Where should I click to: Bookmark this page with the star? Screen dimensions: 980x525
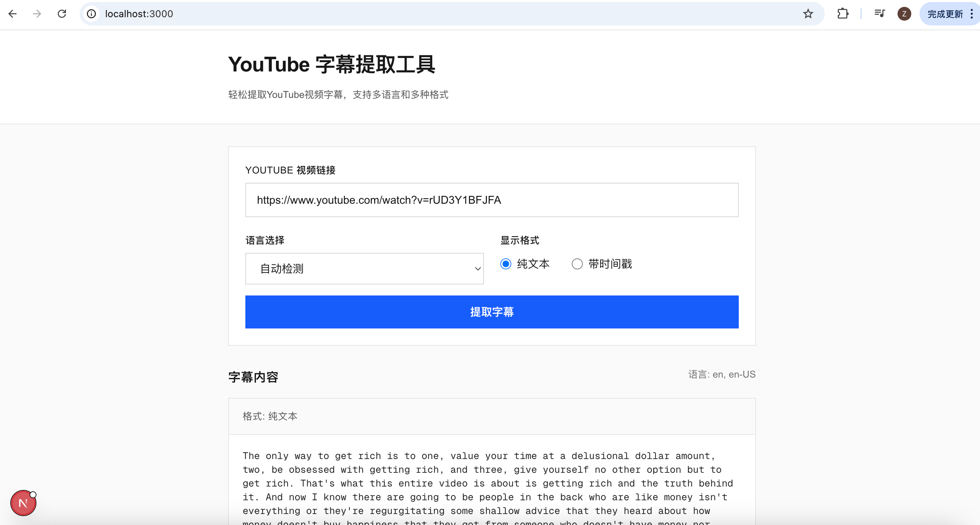pyautogui.click(x=808, y=14)
